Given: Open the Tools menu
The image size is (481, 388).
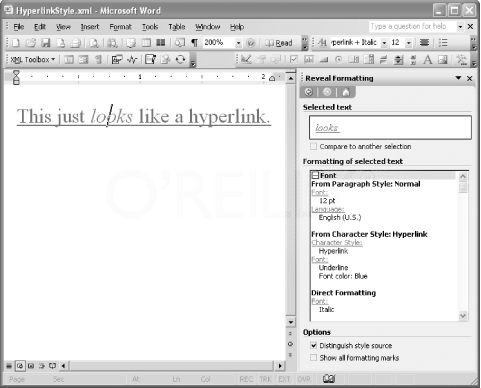Looking at the screenshot, I should tap(150, 27).
